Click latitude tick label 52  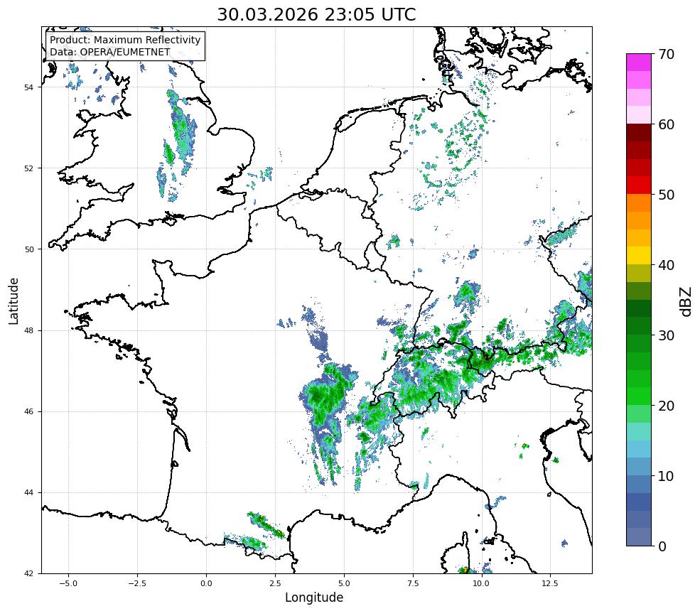coord(28,168)
